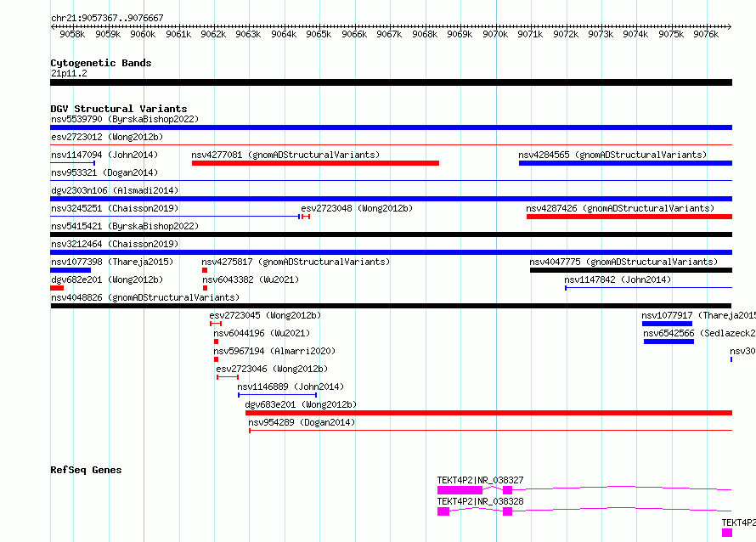Select the DGV Structural Variants track title
756x542 pixels.
click(119, 109)
